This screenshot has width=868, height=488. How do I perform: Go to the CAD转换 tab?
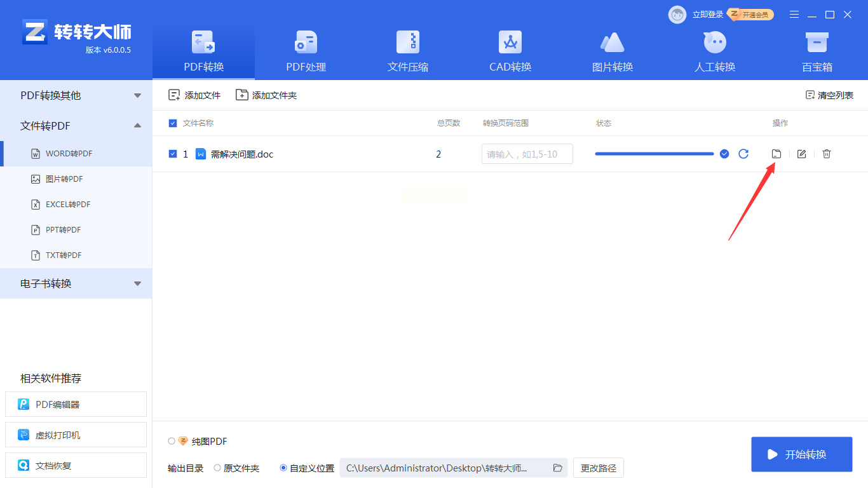pos(510,52)
